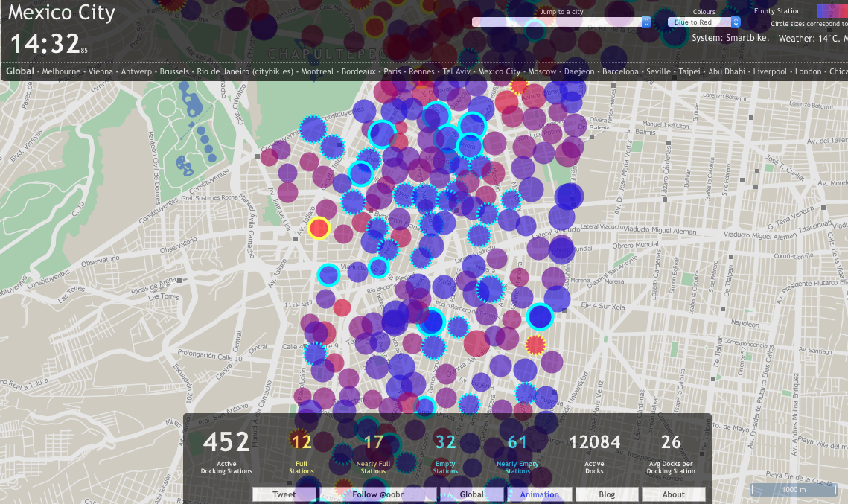
Task: Select the 12 Full Stations counter
Action: tap(301, 453)
